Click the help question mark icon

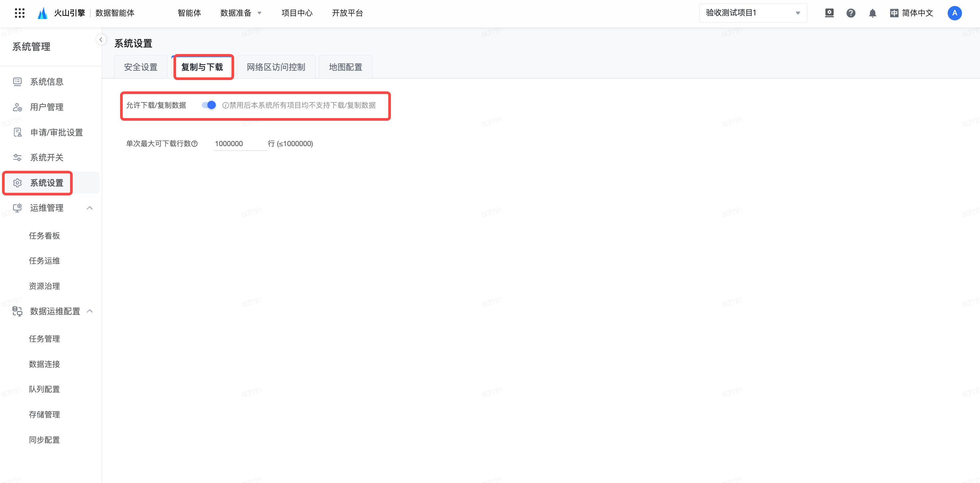tap(851, 13)
